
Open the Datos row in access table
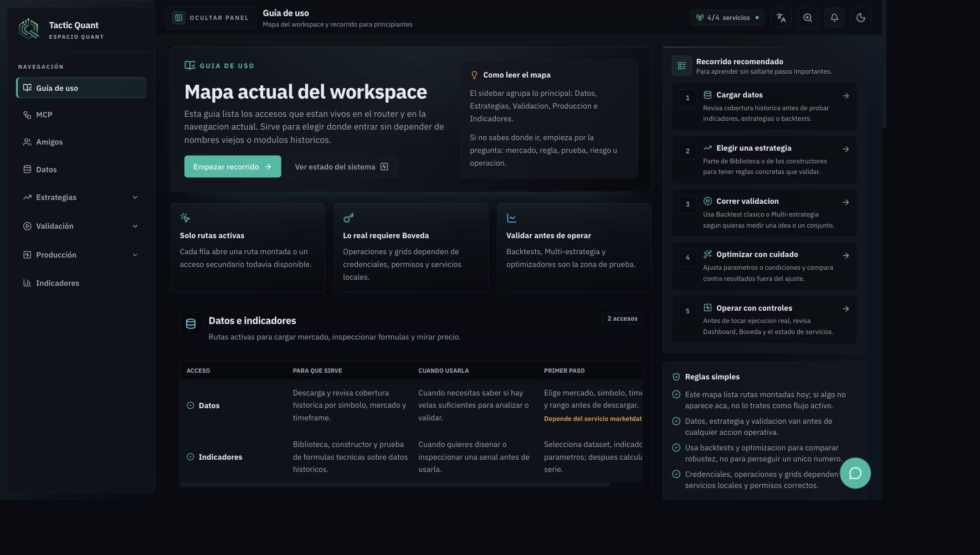[x=411, y=405]
